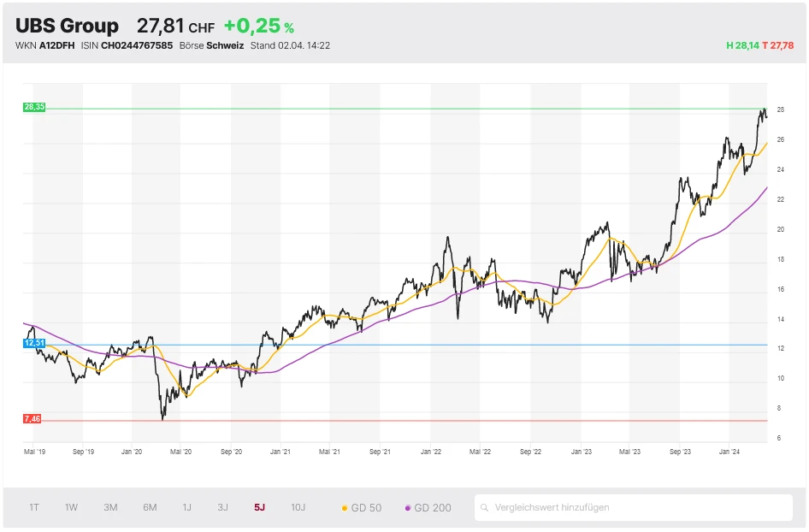Click the blue 12,51 price marker

(34, 342)
